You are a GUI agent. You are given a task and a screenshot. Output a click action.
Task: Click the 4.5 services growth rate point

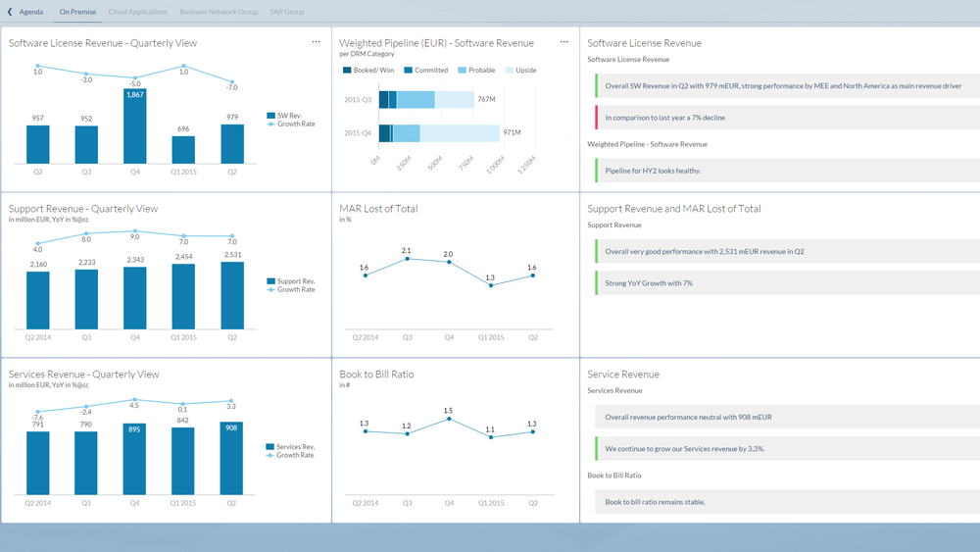tap(134, 399)
